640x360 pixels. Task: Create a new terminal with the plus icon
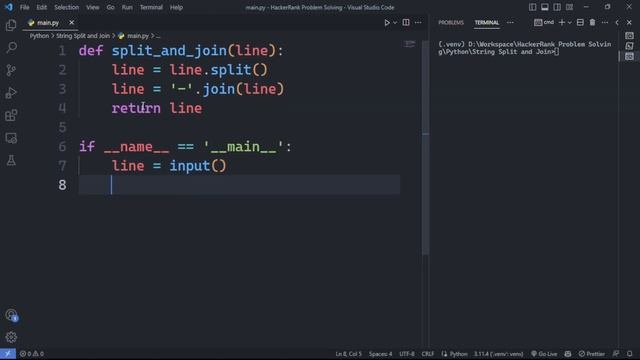[x=562, y=22]
